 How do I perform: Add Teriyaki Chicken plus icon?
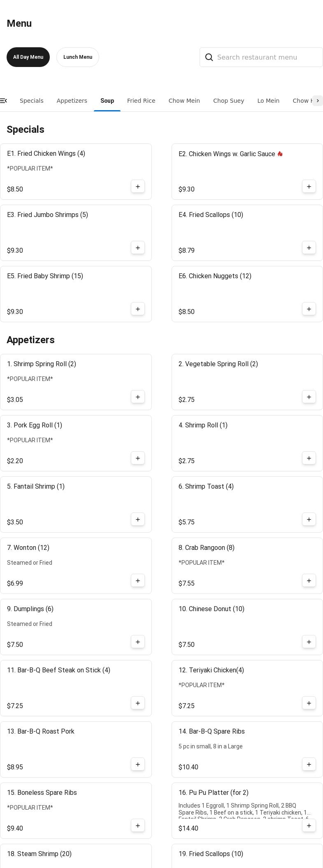click(x=309, y=703)
